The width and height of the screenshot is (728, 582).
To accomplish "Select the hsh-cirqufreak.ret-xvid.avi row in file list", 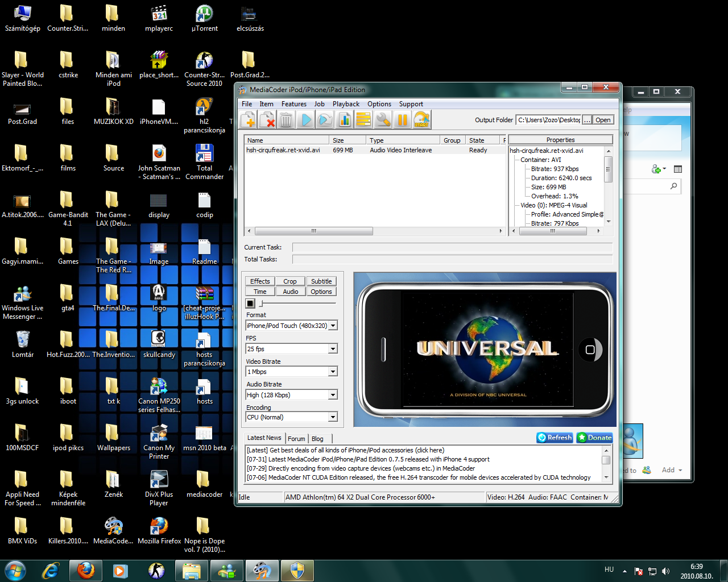I will pyautogui.click(x=375, y=150).
